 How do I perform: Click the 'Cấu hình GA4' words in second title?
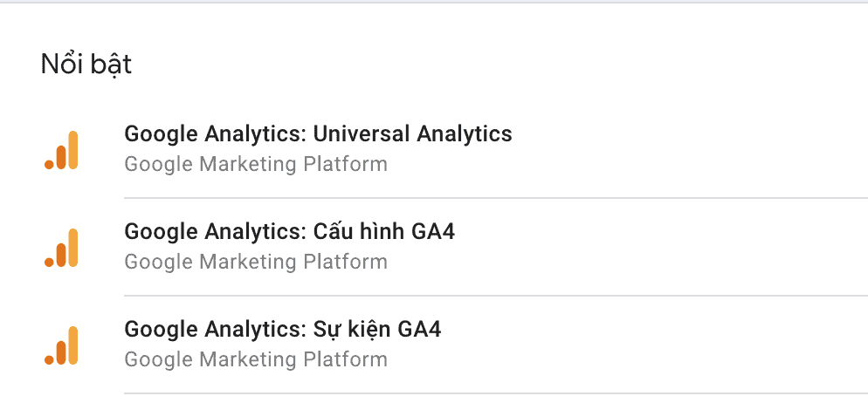coord(384,232)
